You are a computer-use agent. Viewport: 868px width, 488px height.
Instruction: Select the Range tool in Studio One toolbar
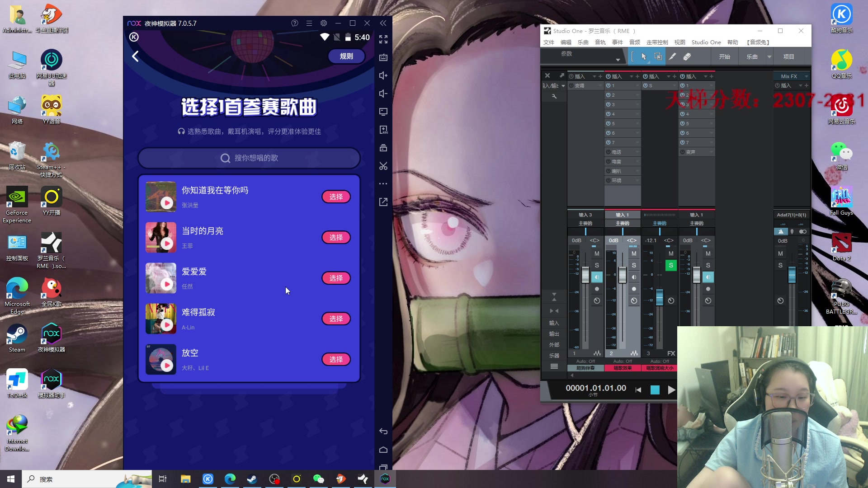(x=658, y=56)
